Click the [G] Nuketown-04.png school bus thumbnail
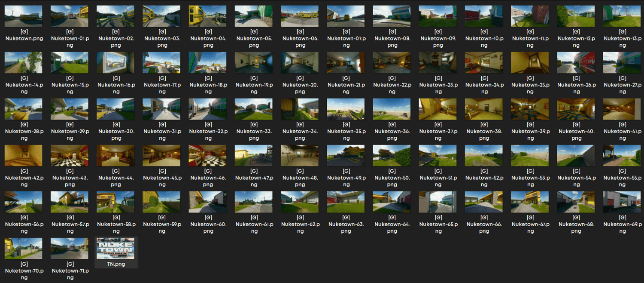The height and width of the screenshot is (283, 644). click(x=208, y=16)
